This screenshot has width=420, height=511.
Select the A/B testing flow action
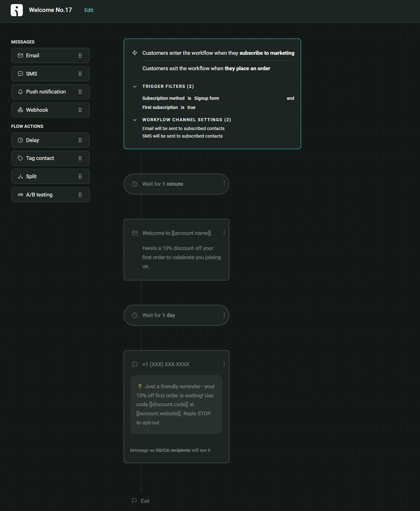[x=50, y=195]
